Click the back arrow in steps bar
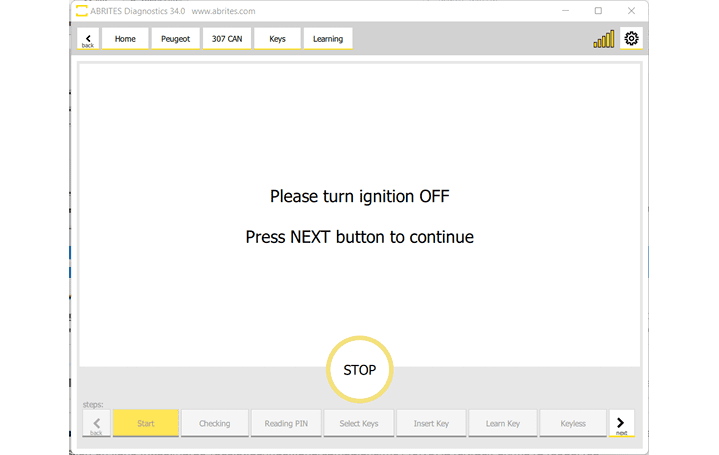 (x=96, y=423)
